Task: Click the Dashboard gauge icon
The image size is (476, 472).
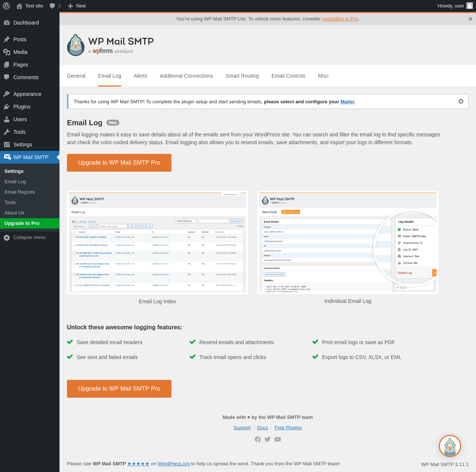Action: click(7, 23)
